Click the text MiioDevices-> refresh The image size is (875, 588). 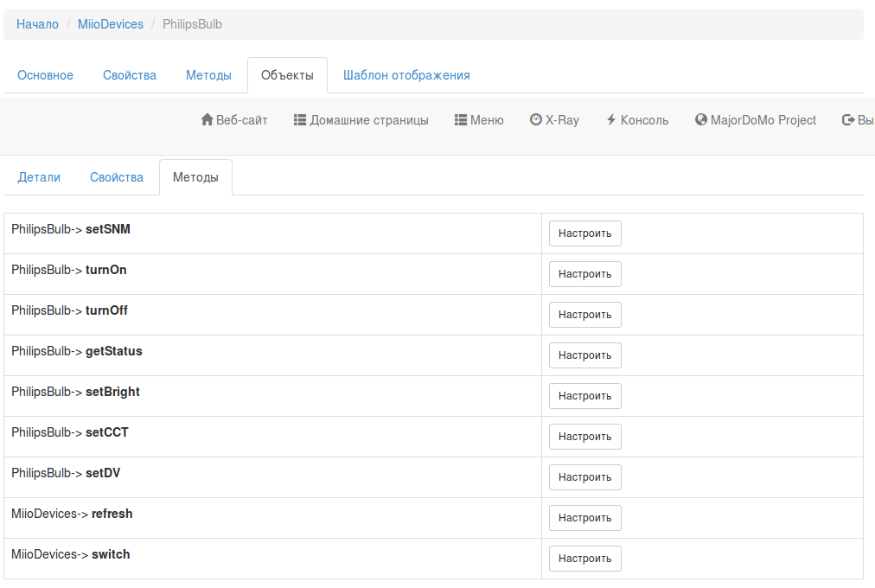pyautogui.click(x=72, y=514)
